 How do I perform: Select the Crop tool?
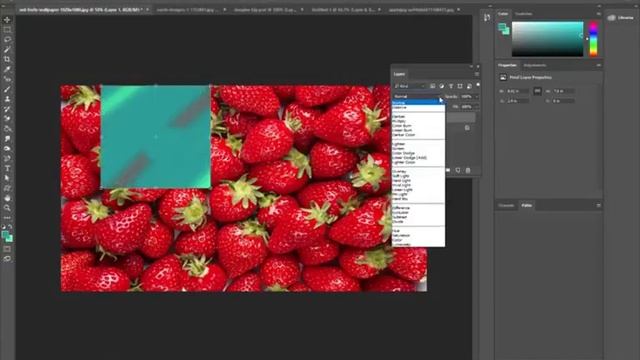(x=7, y=60)
